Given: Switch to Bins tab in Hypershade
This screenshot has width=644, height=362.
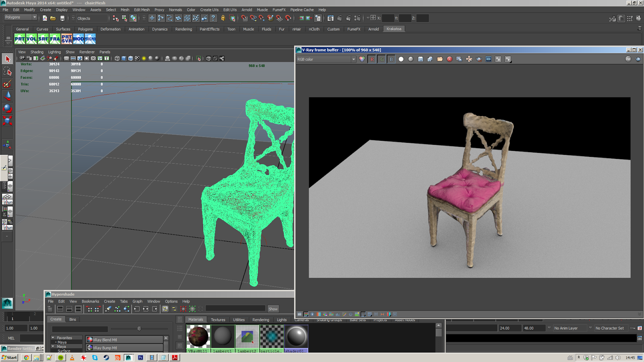Looking at the screenshot, I should click(x=72, y=319).
